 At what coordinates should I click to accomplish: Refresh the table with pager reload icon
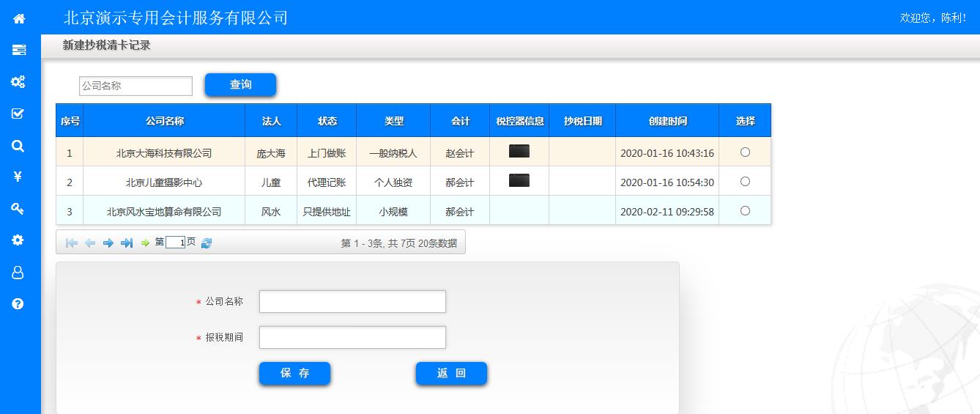pyautogui.click(x=207, y=243)
